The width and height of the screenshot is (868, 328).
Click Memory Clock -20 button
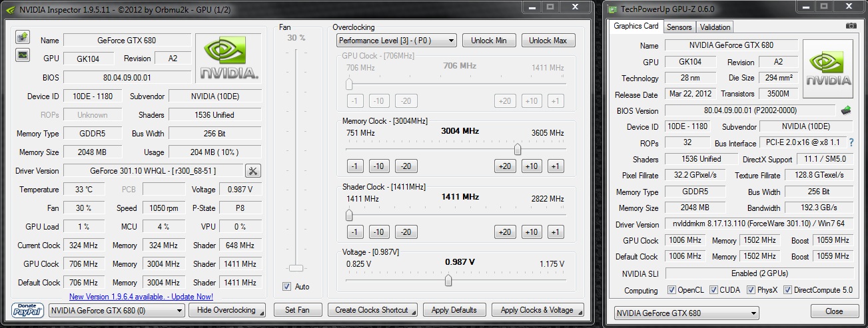(x=406, y=166)
